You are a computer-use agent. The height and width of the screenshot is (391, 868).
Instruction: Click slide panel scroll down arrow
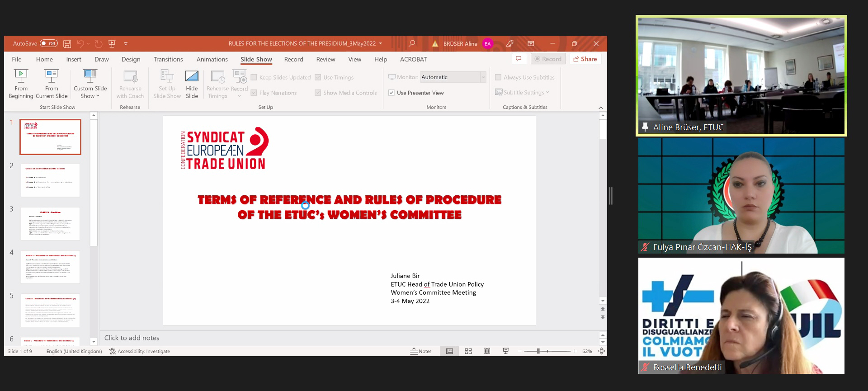click(x=94, y=342)
